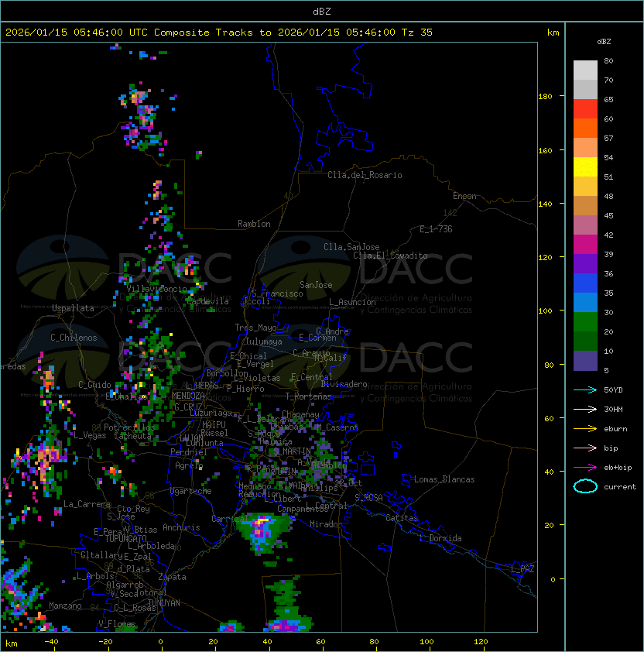Click the 'dBZ' title at top

click(x=322, y=12)
